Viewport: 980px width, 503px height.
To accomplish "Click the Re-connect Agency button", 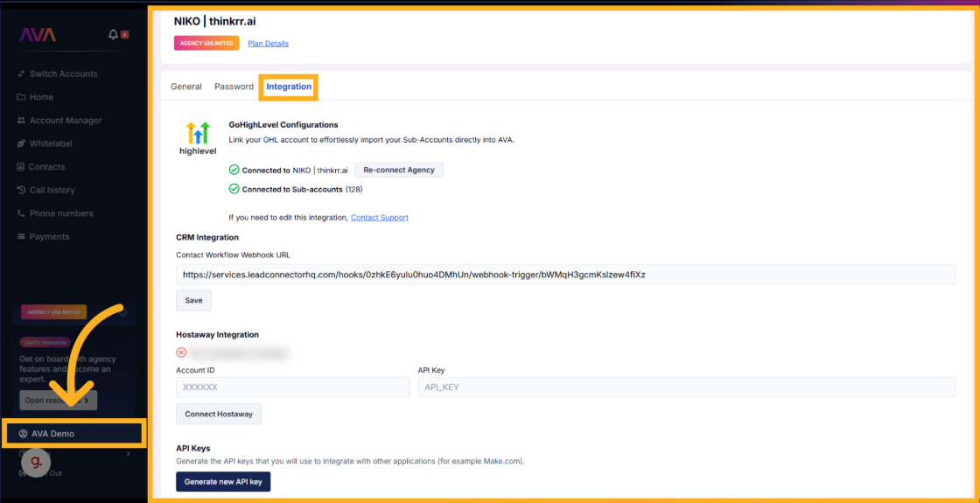I will [x=399, y=170].
